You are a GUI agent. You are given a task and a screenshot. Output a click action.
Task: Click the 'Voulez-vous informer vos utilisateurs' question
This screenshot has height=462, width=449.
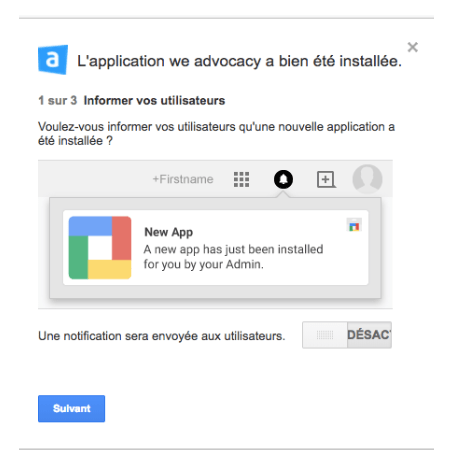tap(216, 134)
